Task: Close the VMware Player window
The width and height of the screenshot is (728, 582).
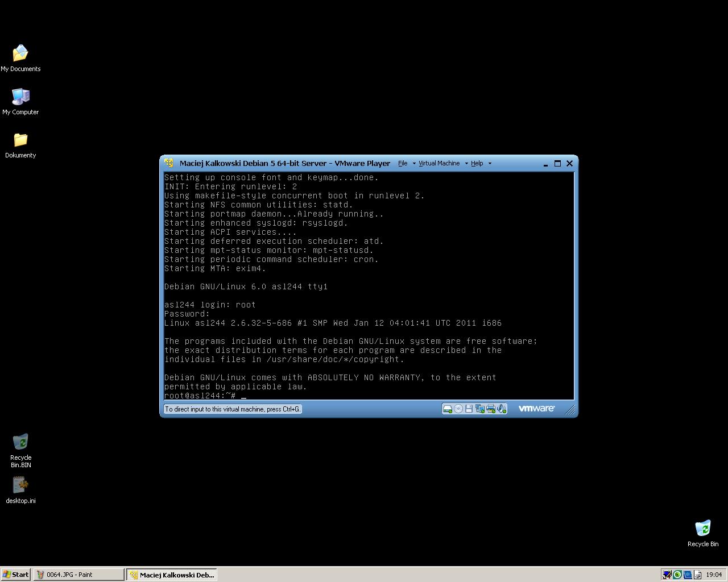Action: pos(569,164)
